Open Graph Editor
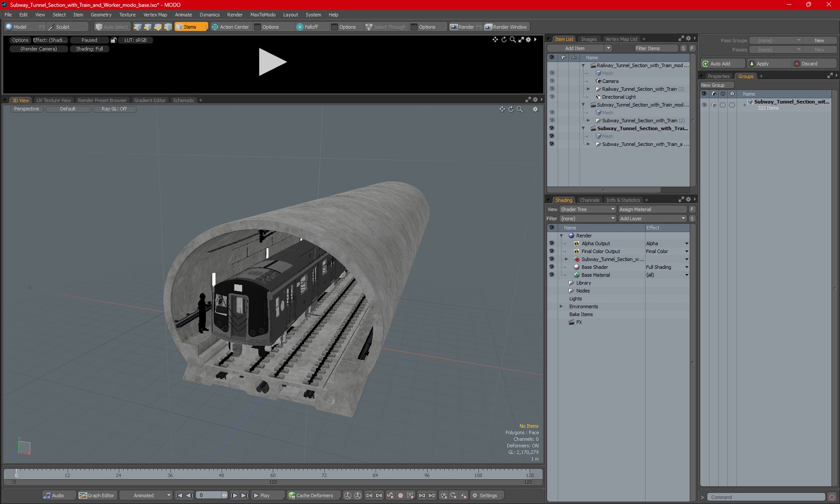The image size is (840, 504). coord(97,496)
